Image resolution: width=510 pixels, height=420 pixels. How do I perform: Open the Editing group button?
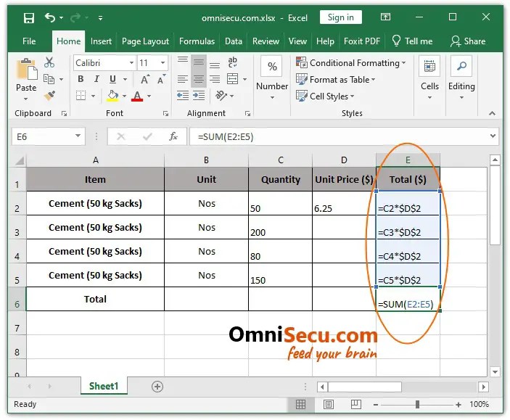tap(461, 78)
